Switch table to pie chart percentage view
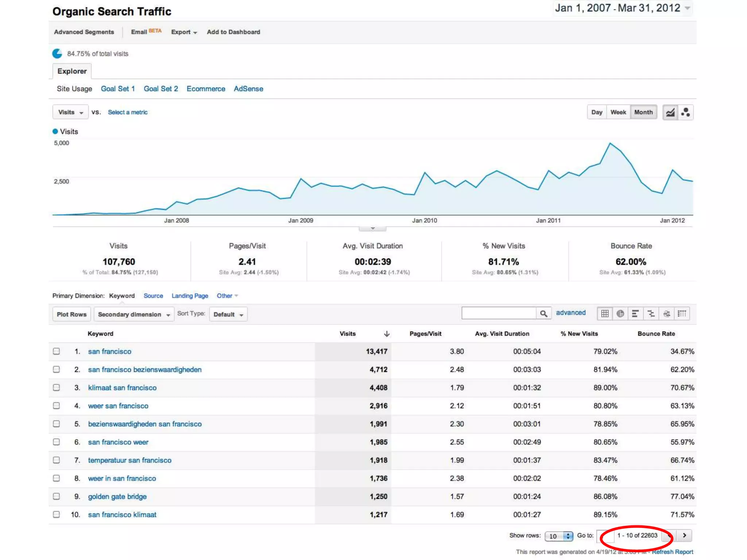 pos(620,314)
